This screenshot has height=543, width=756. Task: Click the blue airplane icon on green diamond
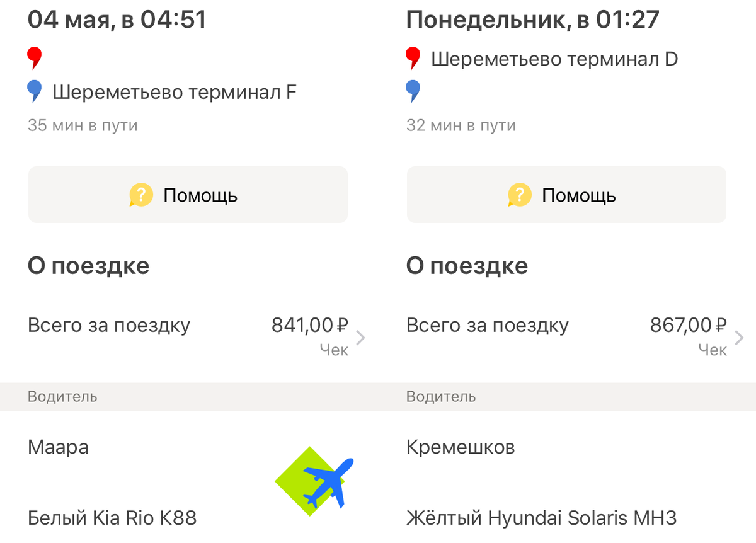[x=328, y=483]
